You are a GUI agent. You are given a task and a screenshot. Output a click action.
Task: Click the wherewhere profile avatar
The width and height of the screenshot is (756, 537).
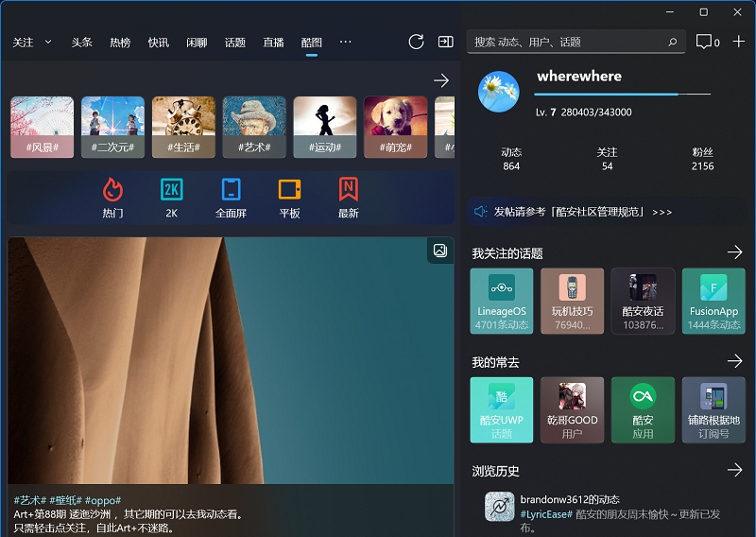(x=499, y=92)
